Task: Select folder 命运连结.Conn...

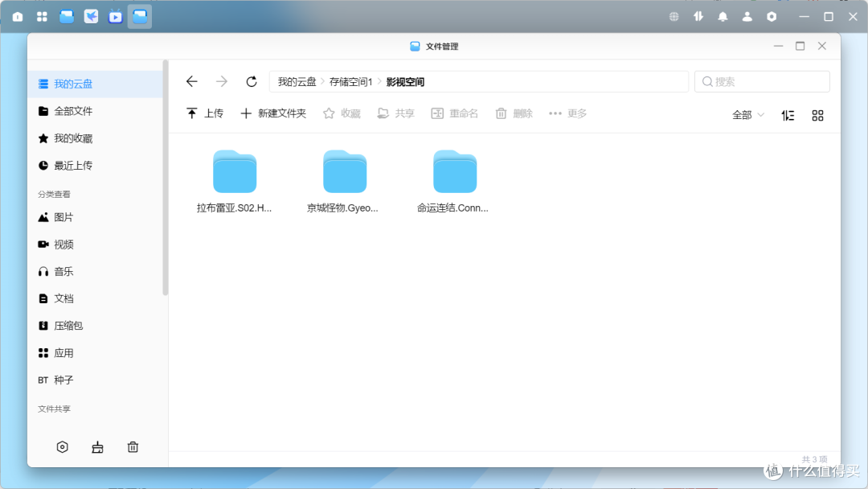Action: 454,182
